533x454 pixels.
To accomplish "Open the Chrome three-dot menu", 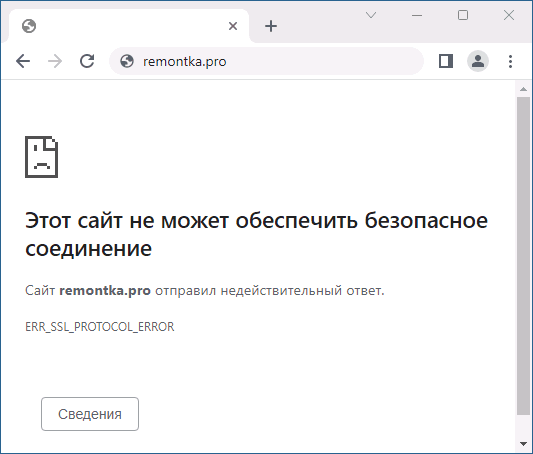I will pos(510,62).
